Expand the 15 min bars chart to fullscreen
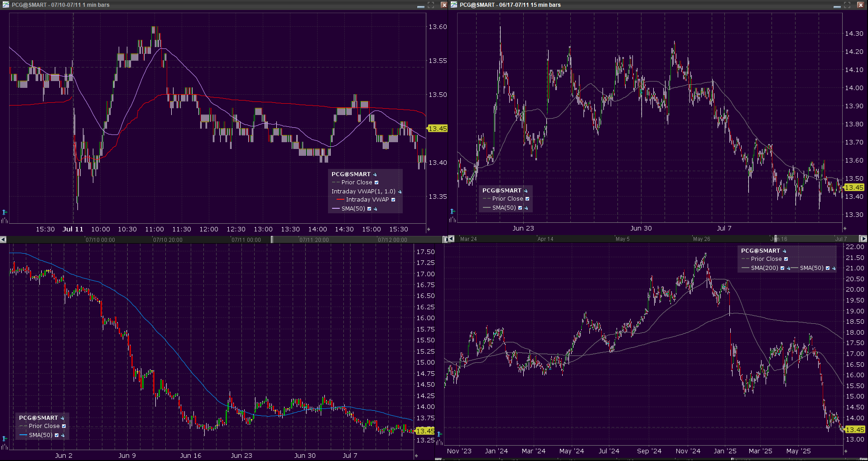Image resolution: width=868 pixels, height=461 pixels. tap(847, 5)
